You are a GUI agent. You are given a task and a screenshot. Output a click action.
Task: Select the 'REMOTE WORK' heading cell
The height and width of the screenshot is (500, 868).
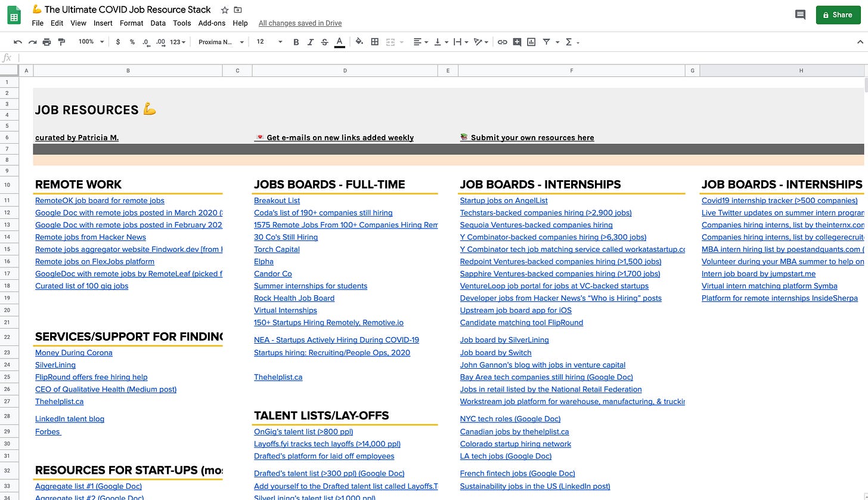[128, 184]
